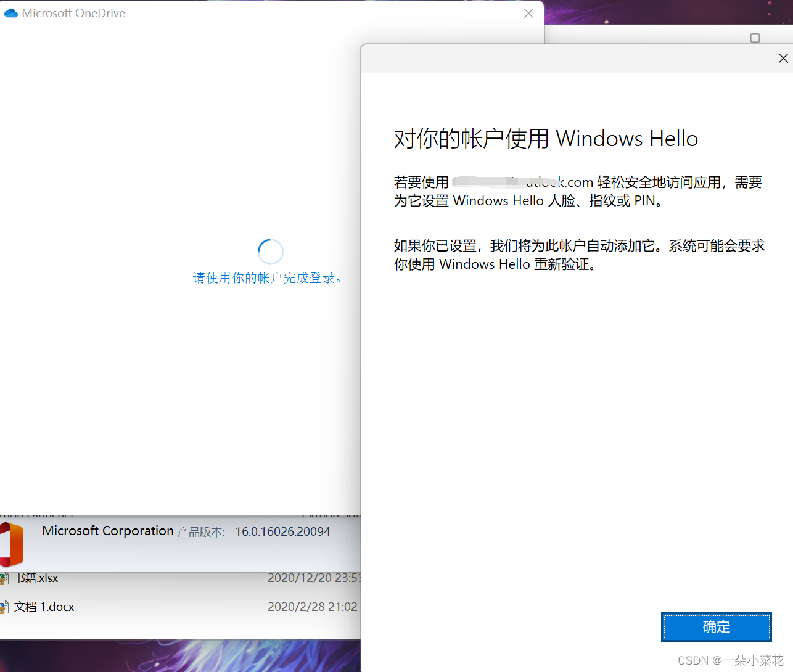Click the Office logo next to Microsoft Corporation

11,544
